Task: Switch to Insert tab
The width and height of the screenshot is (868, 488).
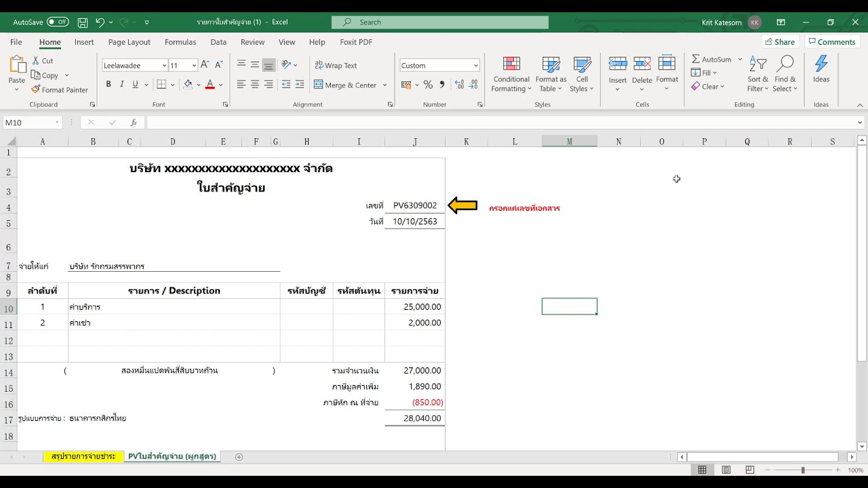Action: [84, 42]
